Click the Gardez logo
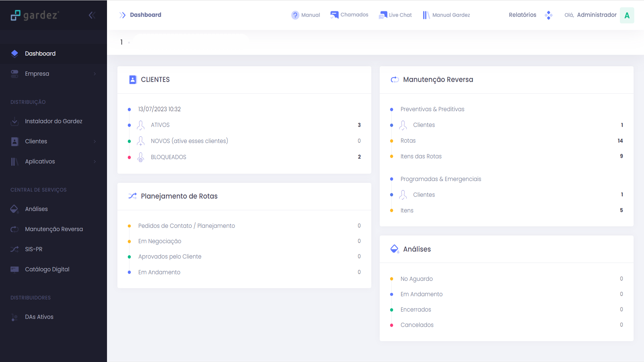Screen dimensions: 644x362 (35, 15)
